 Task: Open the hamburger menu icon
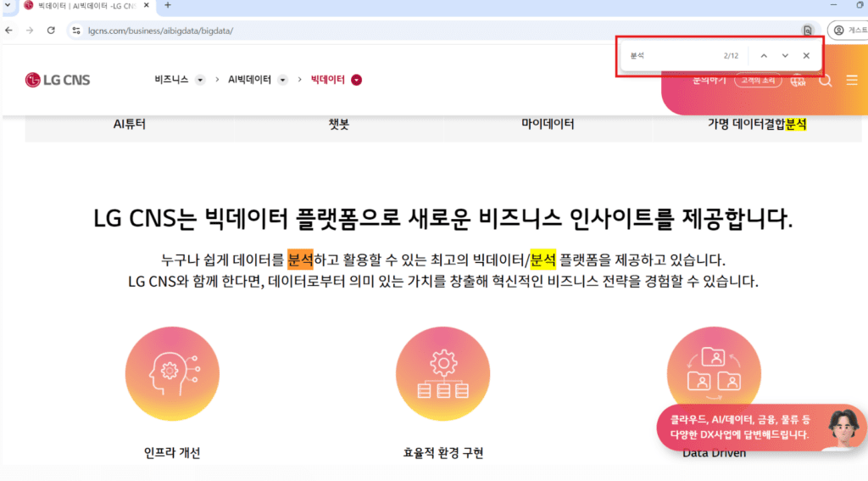tap(852, 81)
